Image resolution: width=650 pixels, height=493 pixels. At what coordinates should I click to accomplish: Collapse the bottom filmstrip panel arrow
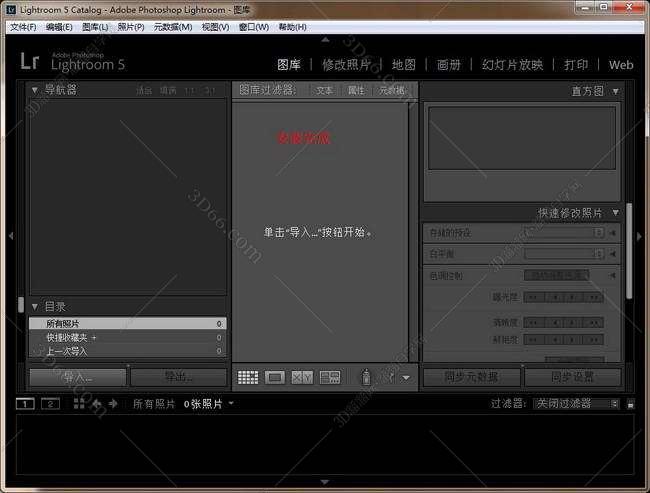coord(325,482)
